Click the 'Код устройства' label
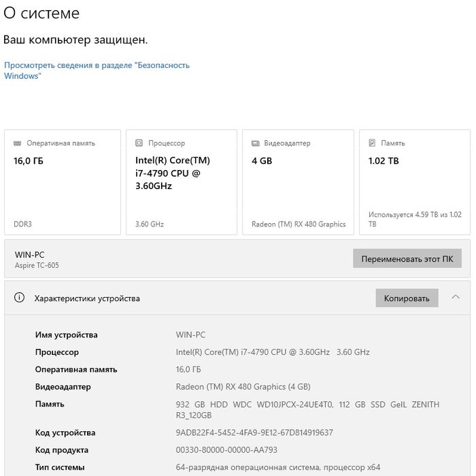This screenshot has width=476, height=476. pyautogui.click(x=65, y=432)
